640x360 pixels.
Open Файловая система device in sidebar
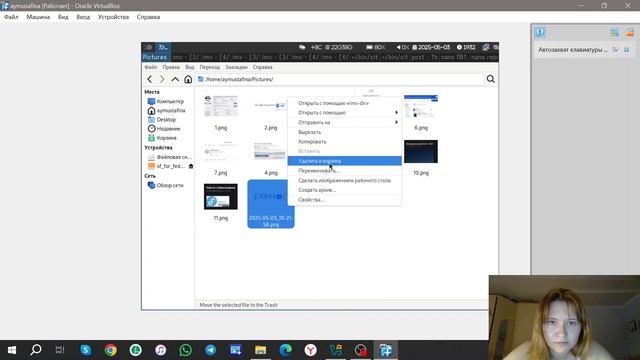(x=169, y=157)
